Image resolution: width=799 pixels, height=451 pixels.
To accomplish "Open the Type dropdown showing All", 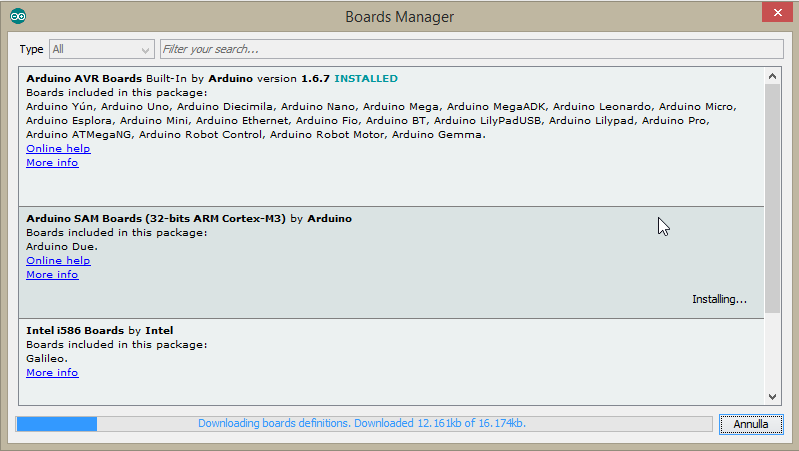I will tap(102, 49).
